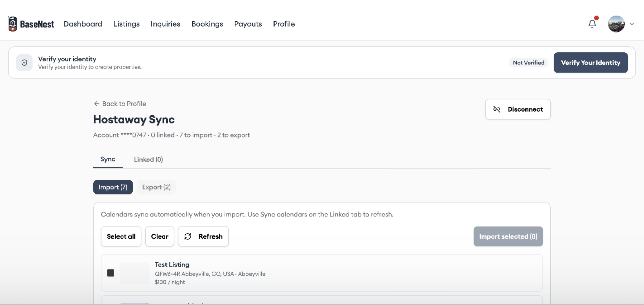644x305 pixels.
Task: Clear the listing selection
Action: 160,236
